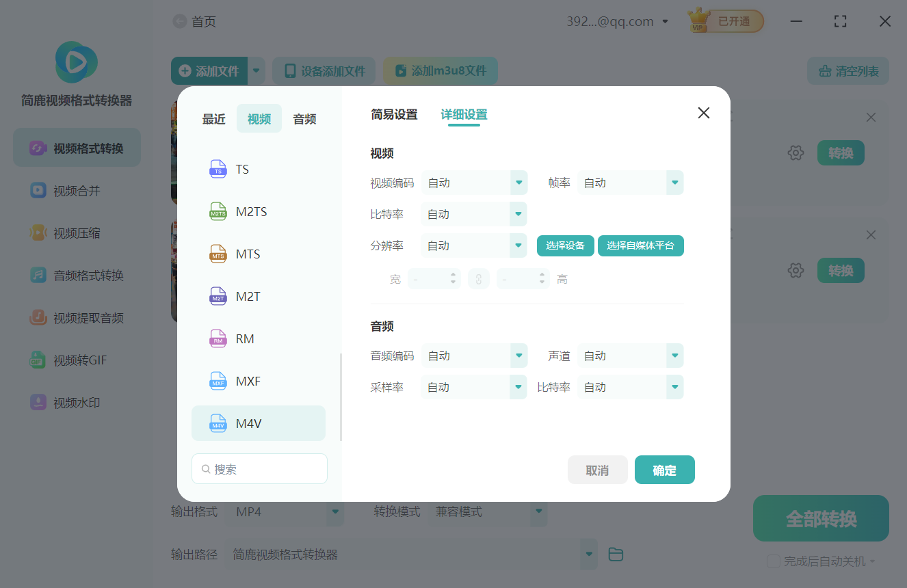Image resolution: width=907 pixels, height=588 pixels.
Task: Enable 完成后自动关机 option
Action: coord(773,561)
